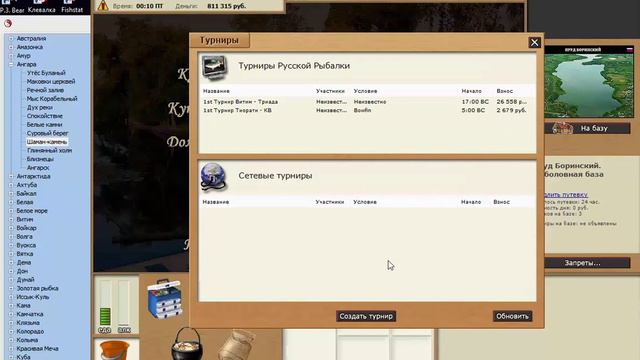Click the globe icon beside Сетевые турниры

213,177
